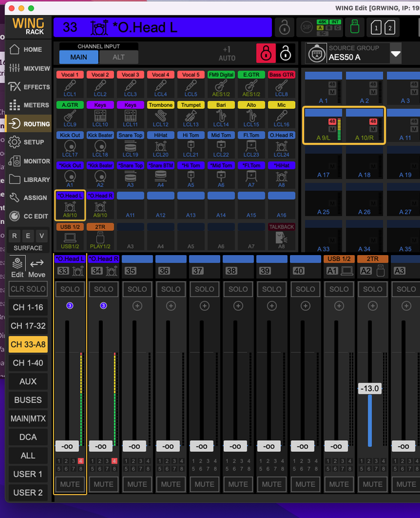Click the channel name field *O.Head L
This screenshot has height=518, width=420.
[x=162, y=27]
